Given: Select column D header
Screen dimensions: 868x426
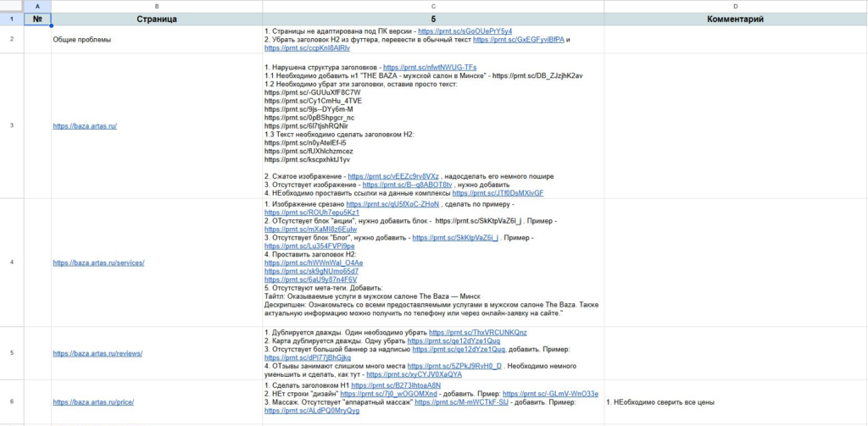Looking at the screenshot, I should coord(736,6).
